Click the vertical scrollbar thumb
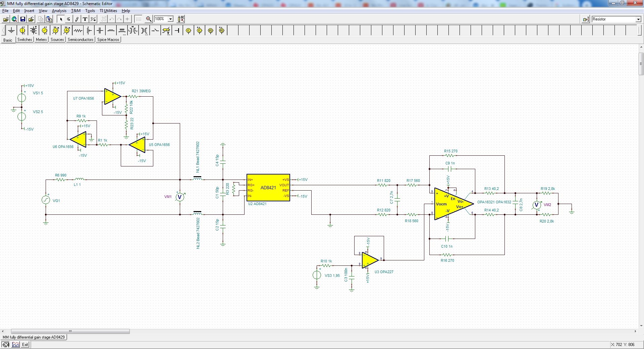 pos(641,64)
